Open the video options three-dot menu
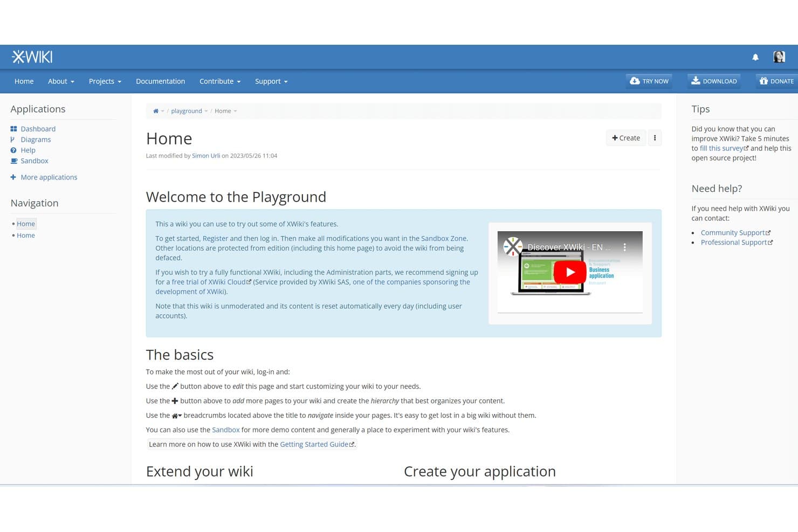 (x=624, y=247)
